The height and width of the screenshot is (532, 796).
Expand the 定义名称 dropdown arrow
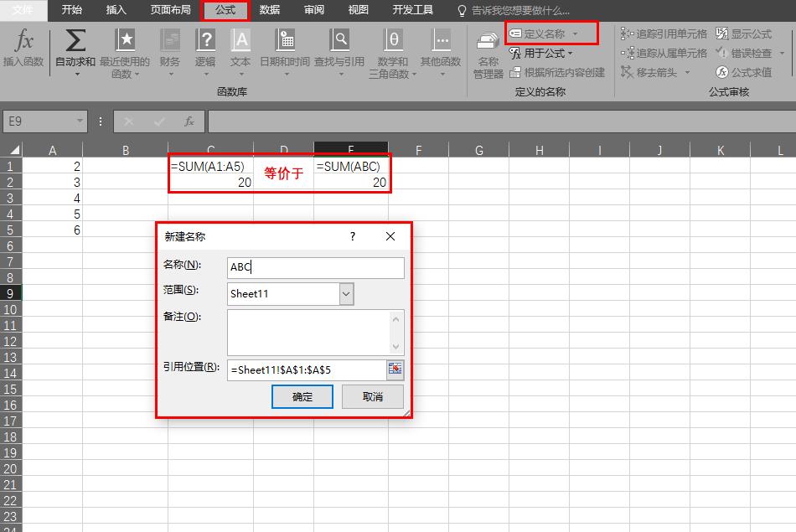coord(575,34)
